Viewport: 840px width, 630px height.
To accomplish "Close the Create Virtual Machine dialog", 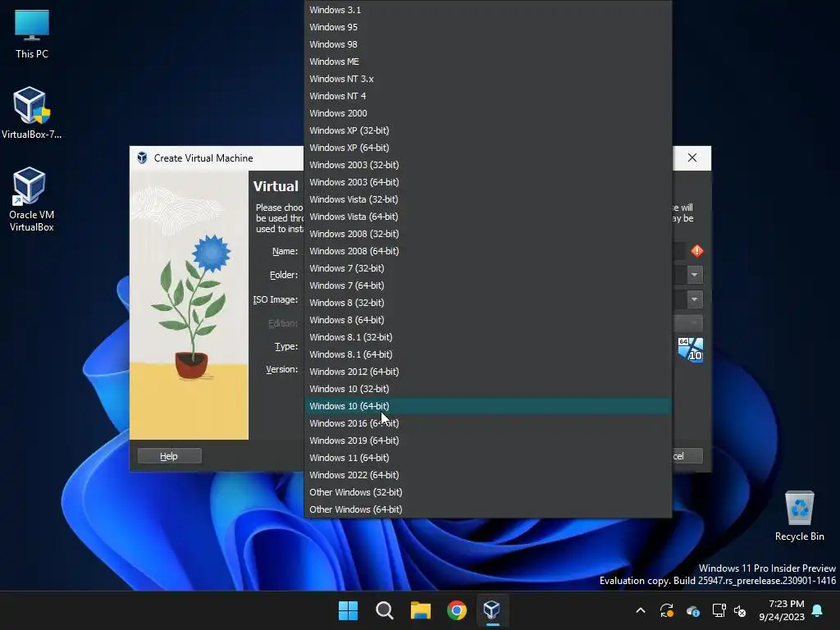I will (x=692, y=157).
